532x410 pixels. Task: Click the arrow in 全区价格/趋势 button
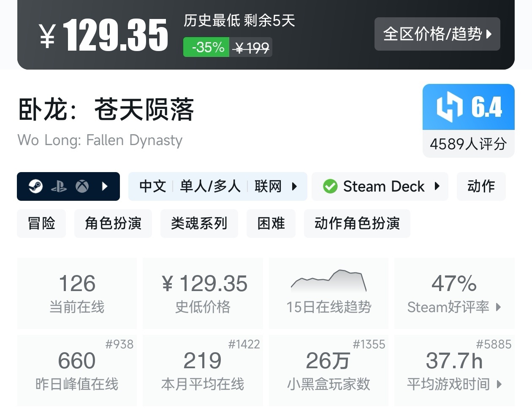pyautogui.click(x=489, y=34)
